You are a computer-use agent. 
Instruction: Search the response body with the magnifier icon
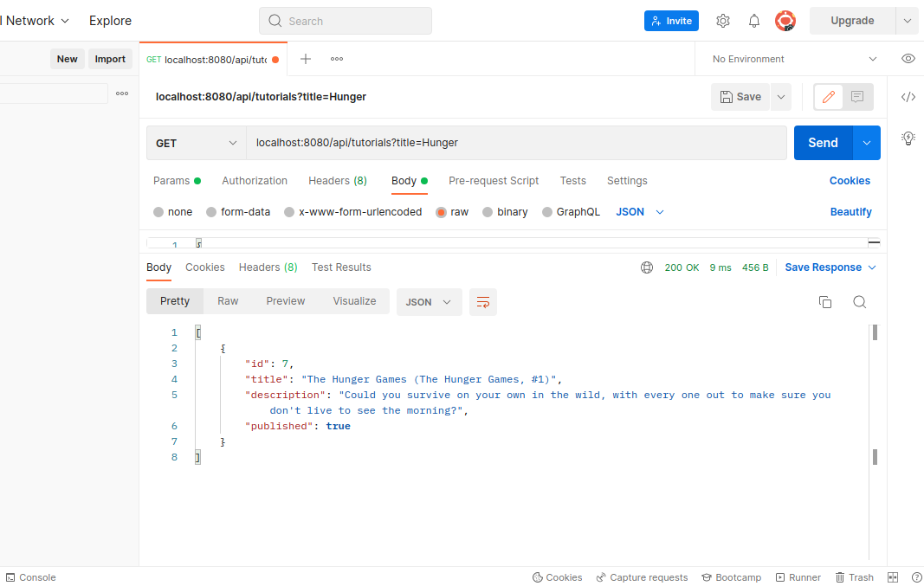[859, 302]
